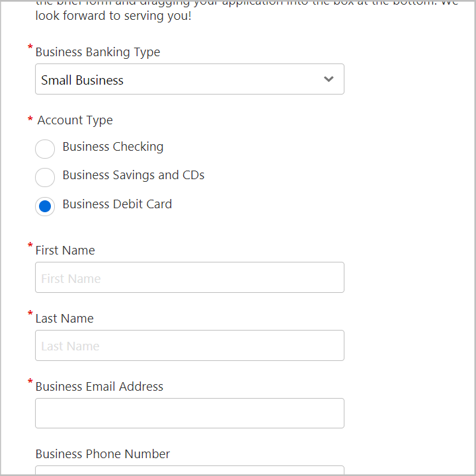Focus the First Name text field
Image resolution: width=476 pixels, height=476 pixels.
pyautogui.click(x=190, y=278)
